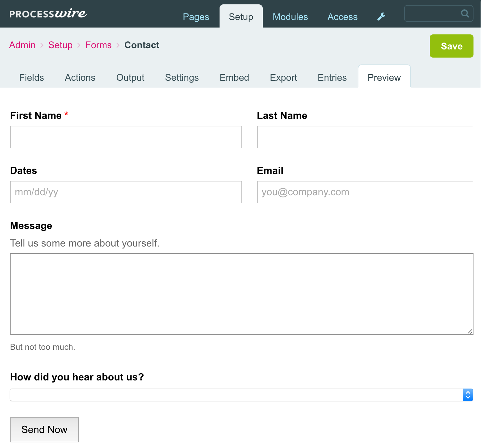Click the 'Dates' label
Screen dimensions: 481x448
click(24, 171)
